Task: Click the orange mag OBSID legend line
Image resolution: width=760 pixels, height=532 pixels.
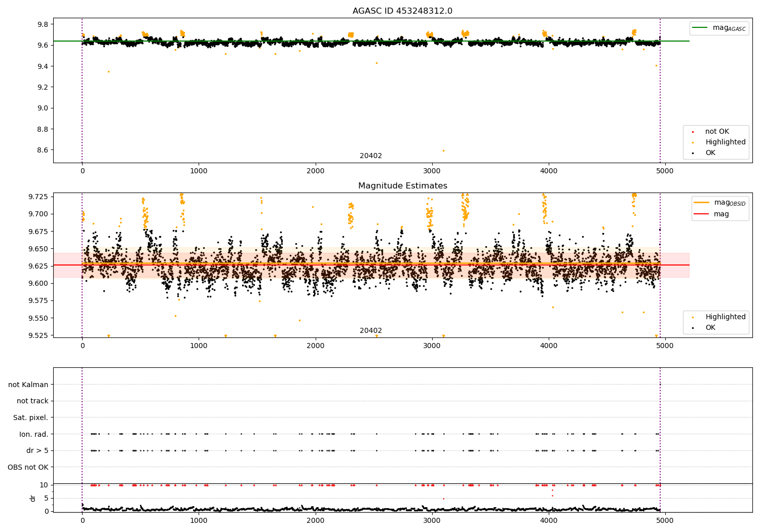Action: pos(702,203)
